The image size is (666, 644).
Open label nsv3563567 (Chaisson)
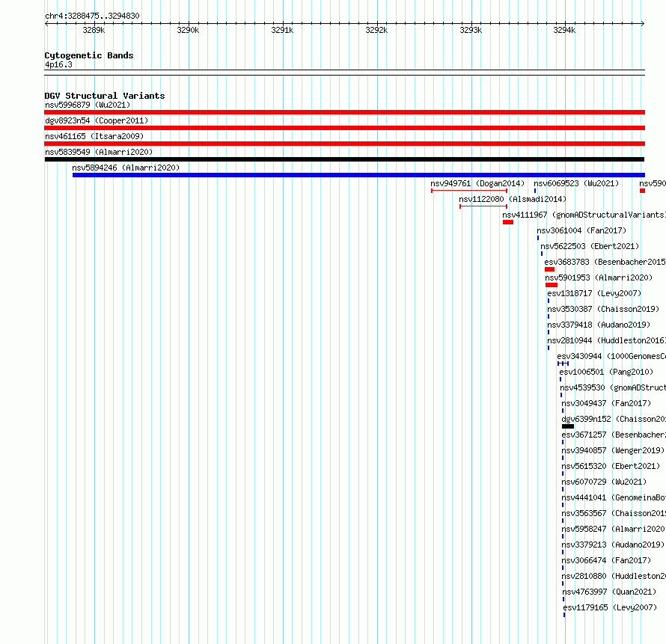(x=614, y=513)
